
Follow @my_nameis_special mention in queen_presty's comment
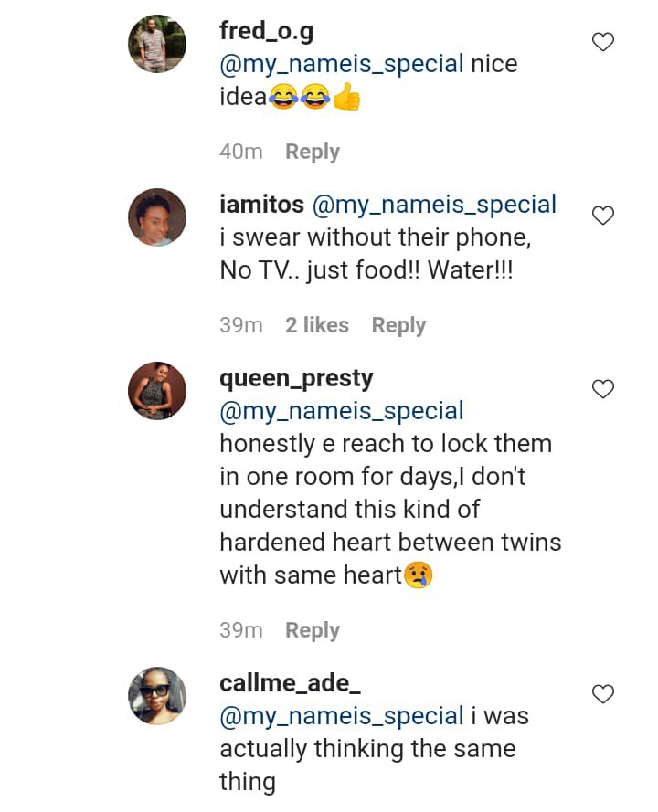click(342, 411)
